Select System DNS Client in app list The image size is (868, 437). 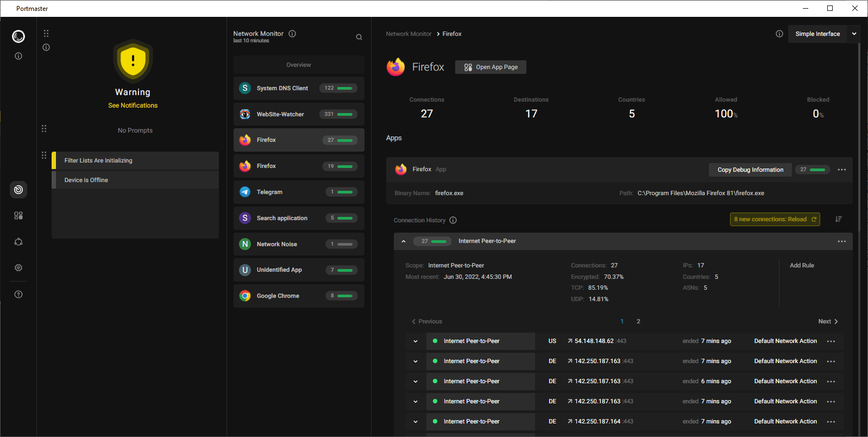(299, 88)
